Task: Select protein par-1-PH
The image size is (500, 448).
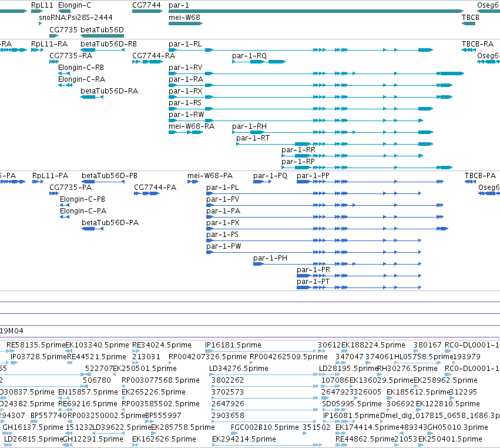Action: click(337, 264)
